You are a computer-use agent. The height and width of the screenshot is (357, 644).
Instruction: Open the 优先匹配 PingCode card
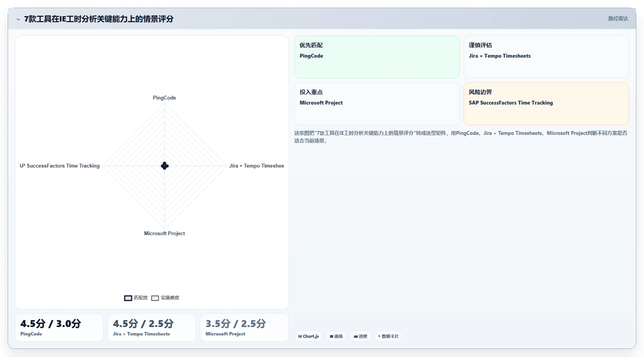click(377, 57)
